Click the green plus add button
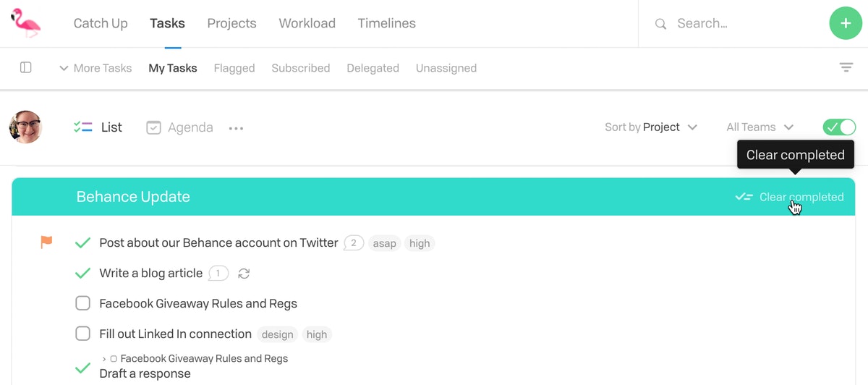Image resolution: width=868 pixels, height=385 pixels. [846, 24]
